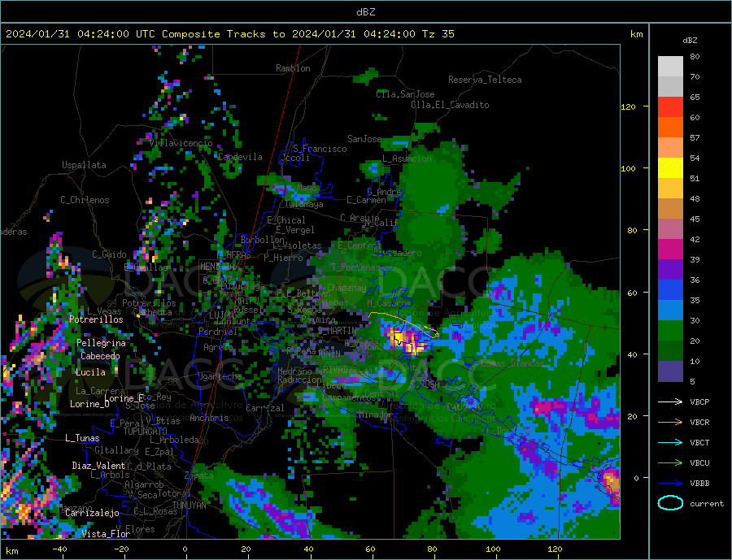Click the dBZ title in top bar
Viewport: 732px width, 560px height.
pyautogui.click(x=365, y=12)
